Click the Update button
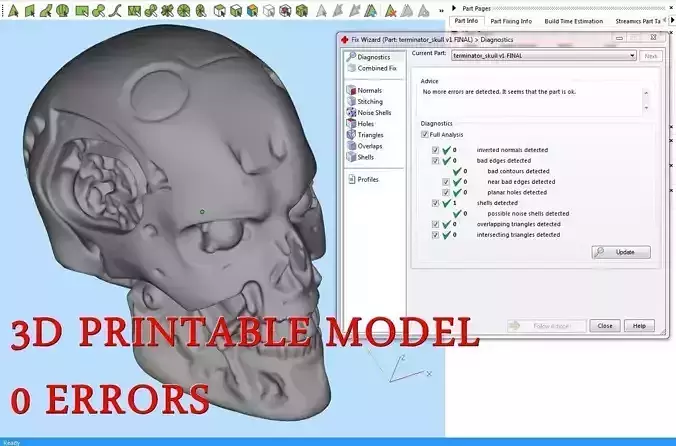Image resolution: width=676 pixels, height=446 pixels. [x=621, y=252]
